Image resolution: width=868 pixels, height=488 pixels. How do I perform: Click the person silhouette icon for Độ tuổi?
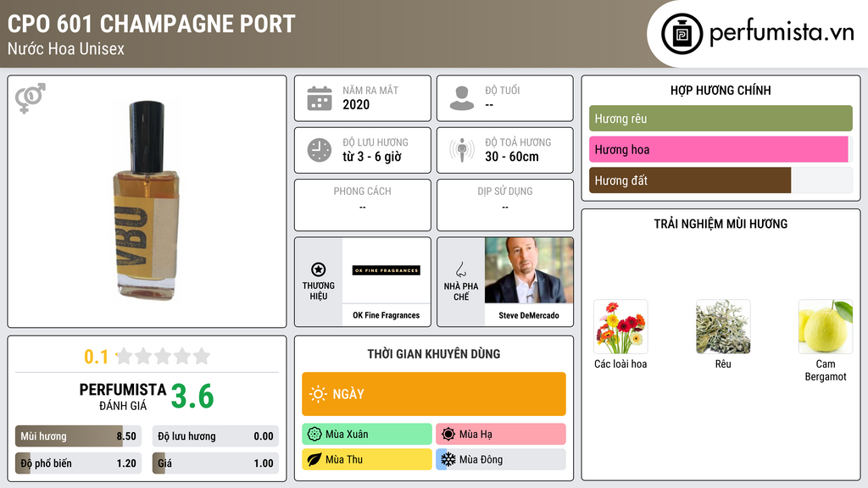pyautogui.click(x=462, y=98)
